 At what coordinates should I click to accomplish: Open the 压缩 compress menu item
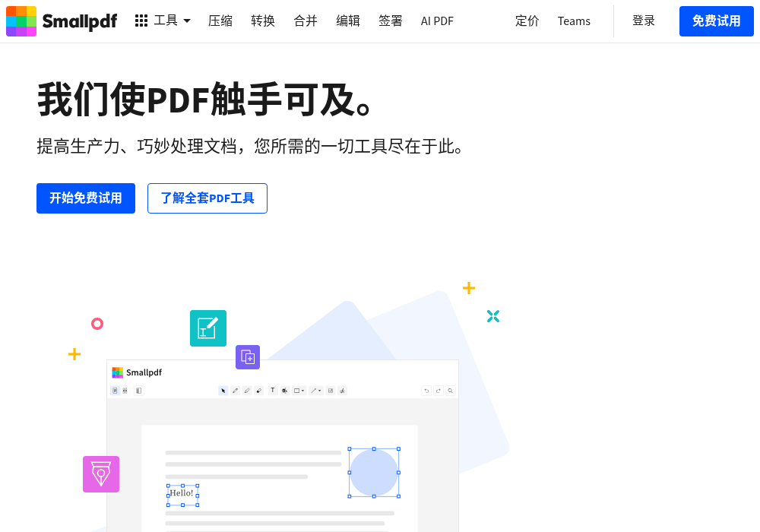point(220,21)
